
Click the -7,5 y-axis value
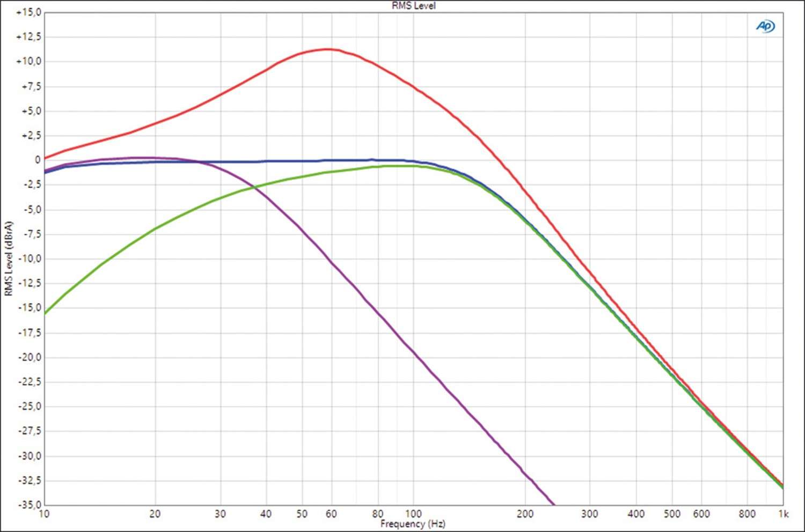[x=32, y=234]
